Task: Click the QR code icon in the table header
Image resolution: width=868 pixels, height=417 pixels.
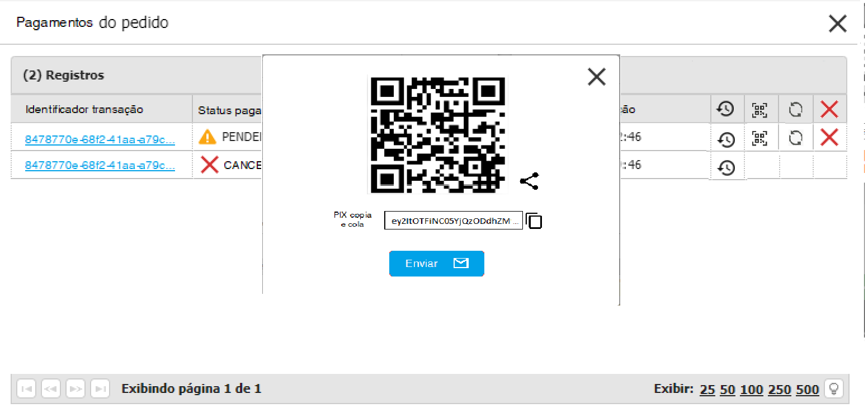Action: coord(759,110)
